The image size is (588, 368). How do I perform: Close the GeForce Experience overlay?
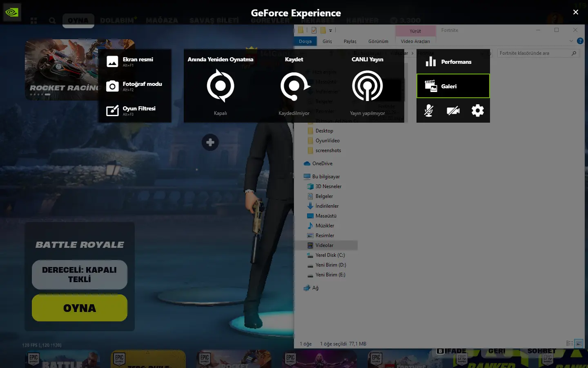tap(576, 12)
